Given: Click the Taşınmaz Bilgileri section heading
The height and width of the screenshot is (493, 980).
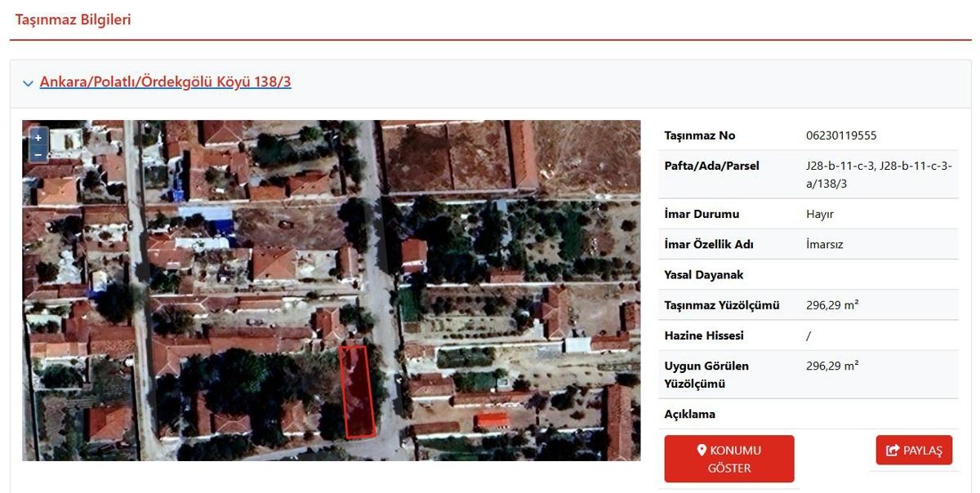Looking at the screenshot, I should click(73, 20).
